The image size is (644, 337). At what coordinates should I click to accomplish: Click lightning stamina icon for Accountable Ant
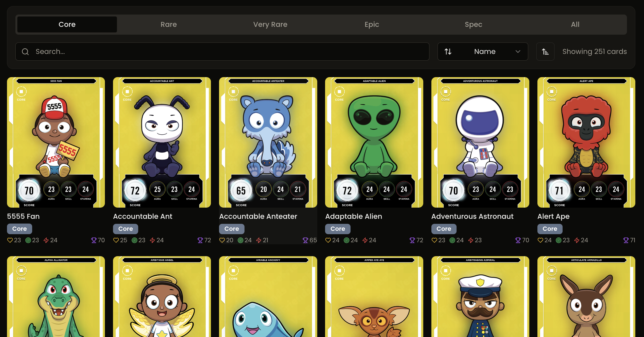(152, 240)
